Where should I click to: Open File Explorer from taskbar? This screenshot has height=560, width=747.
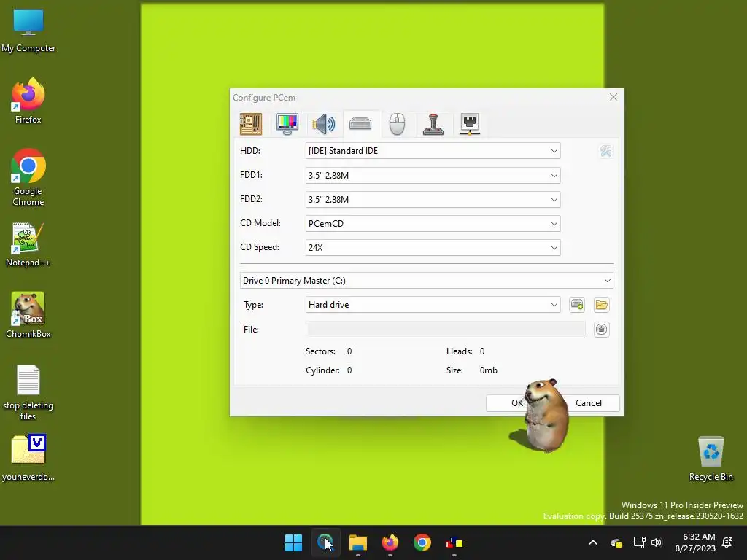tap(357, 542)
